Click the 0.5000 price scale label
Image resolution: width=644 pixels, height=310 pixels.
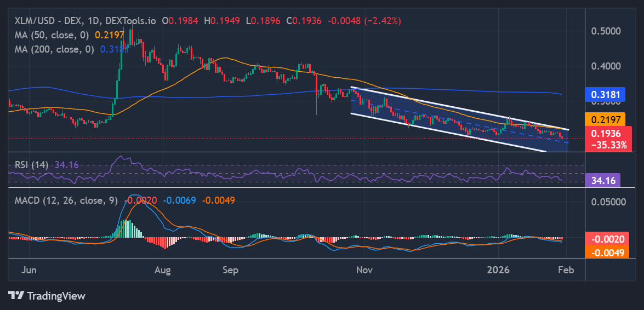[606, 31]
